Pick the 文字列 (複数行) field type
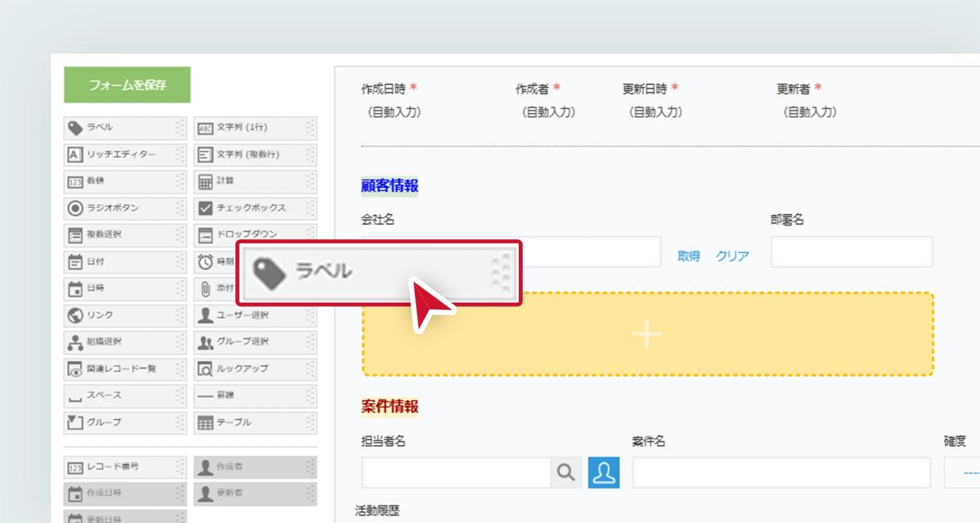Viewport: 980px width, 523px height. [x=255, y=155]
